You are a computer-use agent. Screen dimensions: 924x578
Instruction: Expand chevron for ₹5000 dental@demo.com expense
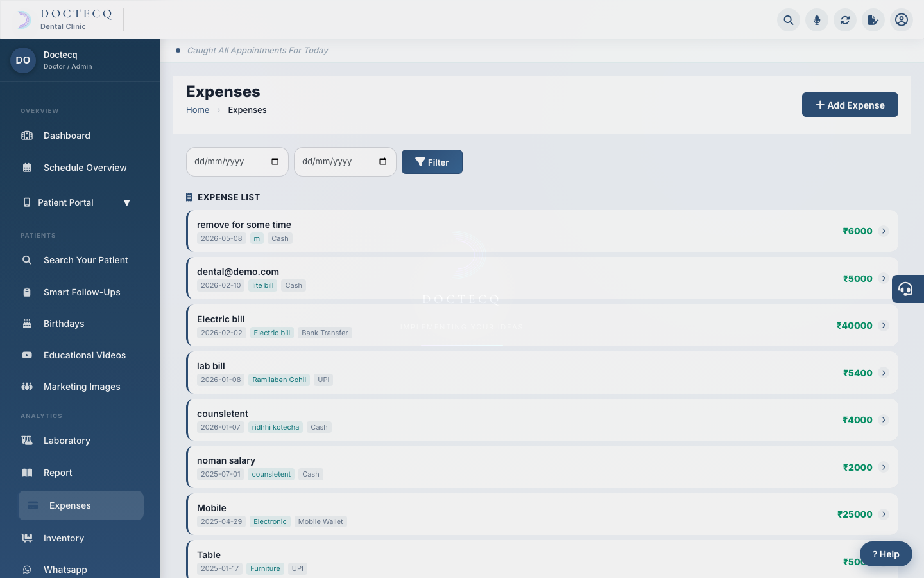884,279
